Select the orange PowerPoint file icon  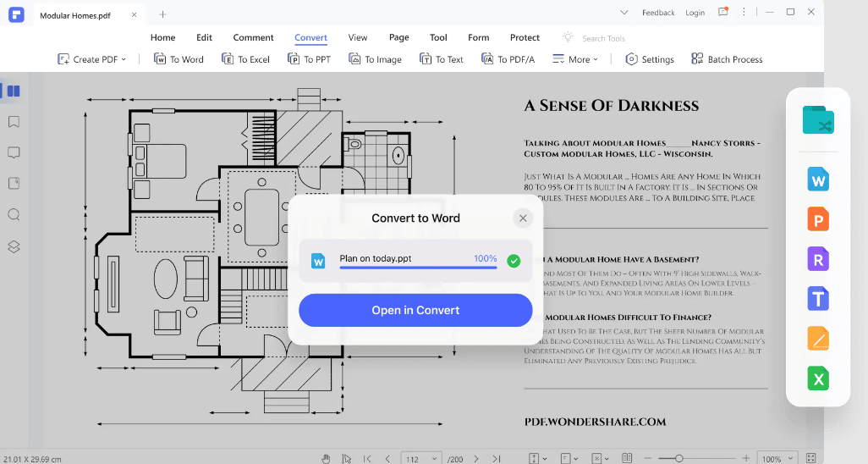tap(818, 219)
